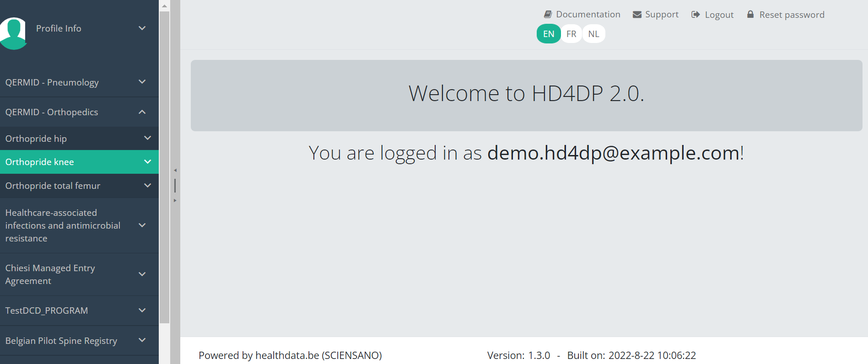This screenshot has height=364, width=868.
Task: Click the Reset password link
Action: (x=792, y=15)
